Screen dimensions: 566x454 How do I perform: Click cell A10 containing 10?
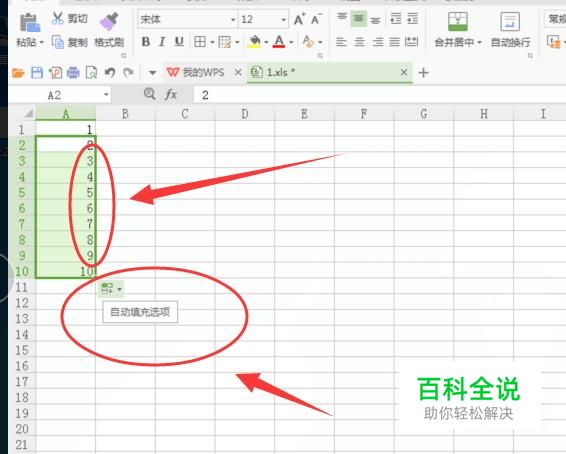tap(66, 271)
